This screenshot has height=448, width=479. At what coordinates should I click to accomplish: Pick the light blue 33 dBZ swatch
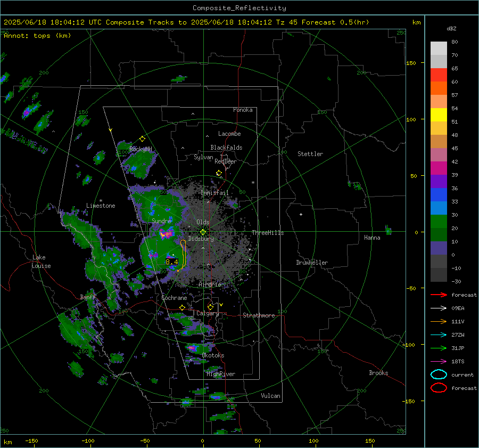439,208
